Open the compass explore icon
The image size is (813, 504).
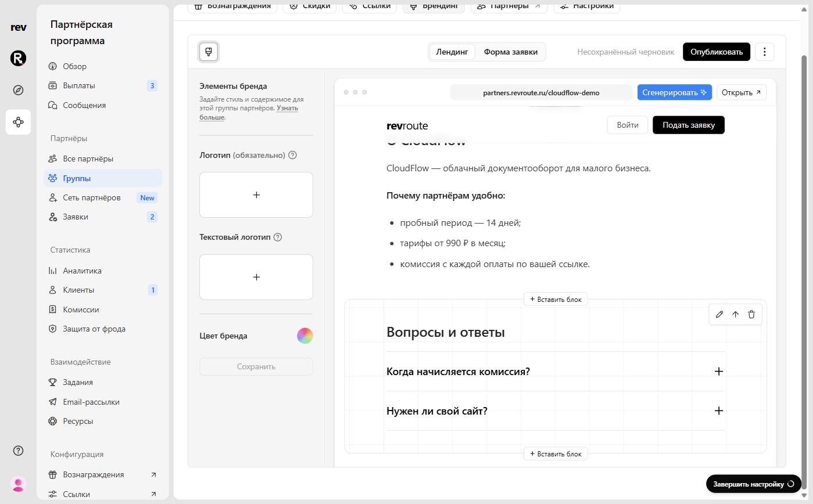pyautogui.click(x=18, y=90)
